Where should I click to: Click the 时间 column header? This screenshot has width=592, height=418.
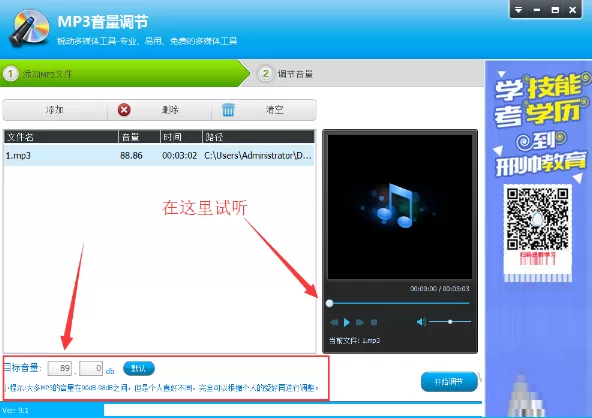181,137
